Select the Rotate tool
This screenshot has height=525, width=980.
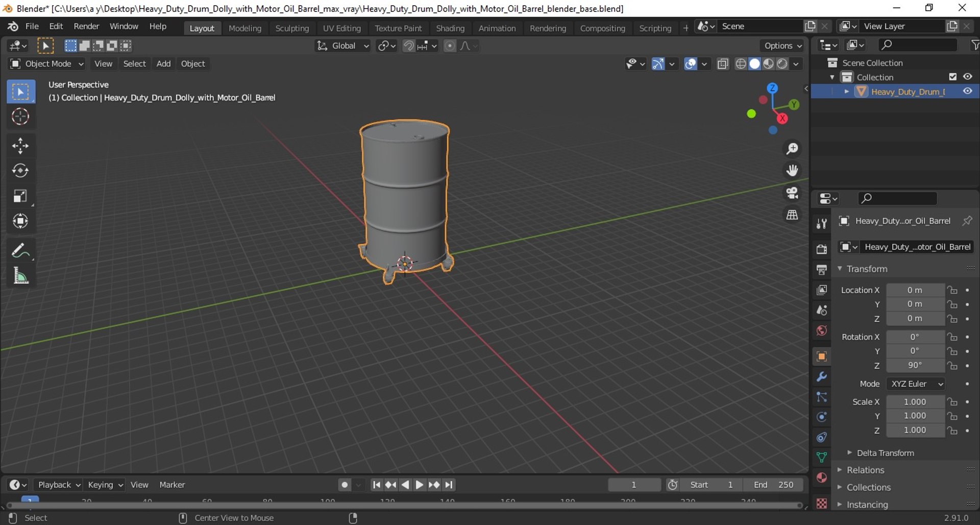pos(20,171)
